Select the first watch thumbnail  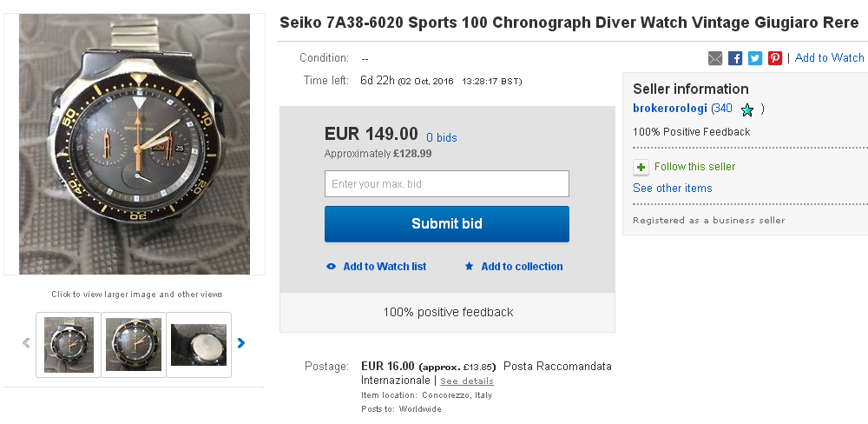pos(69,345)
